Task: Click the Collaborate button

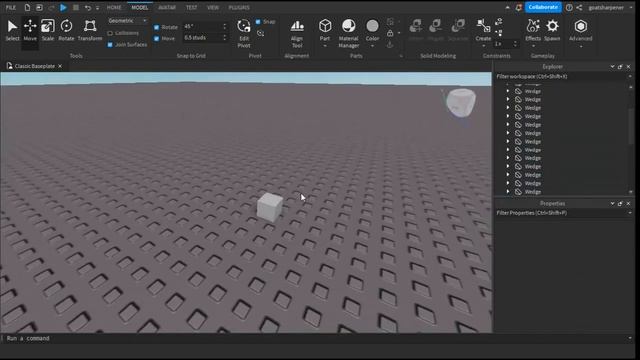Action: point(543,7)
